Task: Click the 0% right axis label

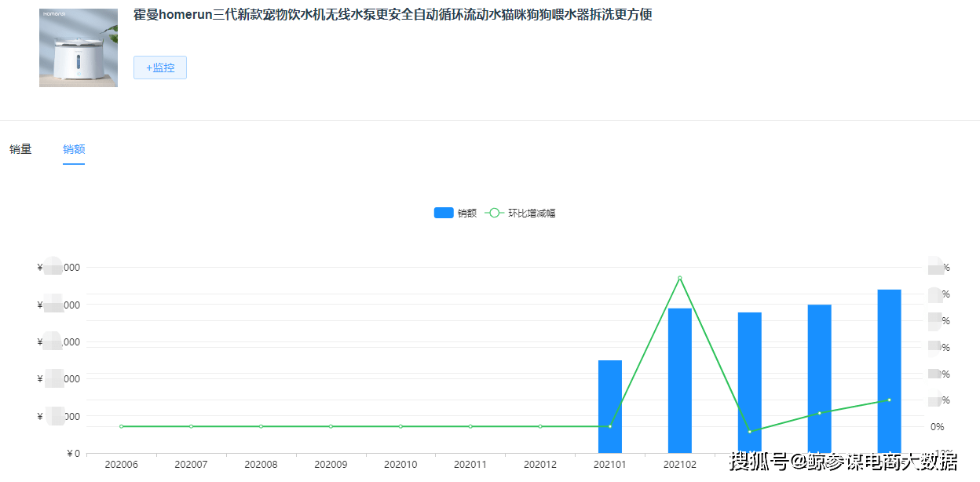Action: point(937,427)
